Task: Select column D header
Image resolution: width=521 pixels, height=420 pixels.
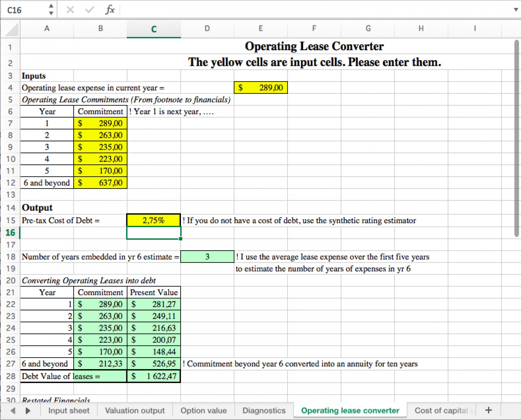Action: click(x=207, y=28)
